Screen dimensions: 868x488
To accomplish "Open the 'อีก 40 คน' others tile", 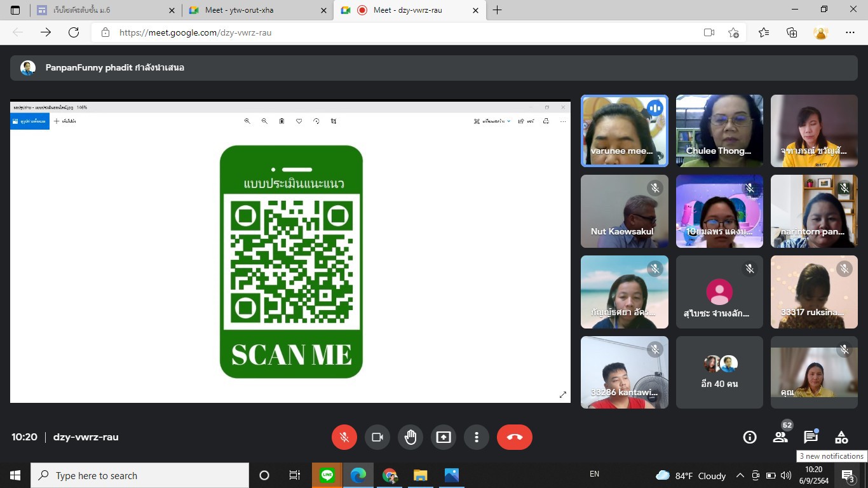I will [x=719, y=372].
